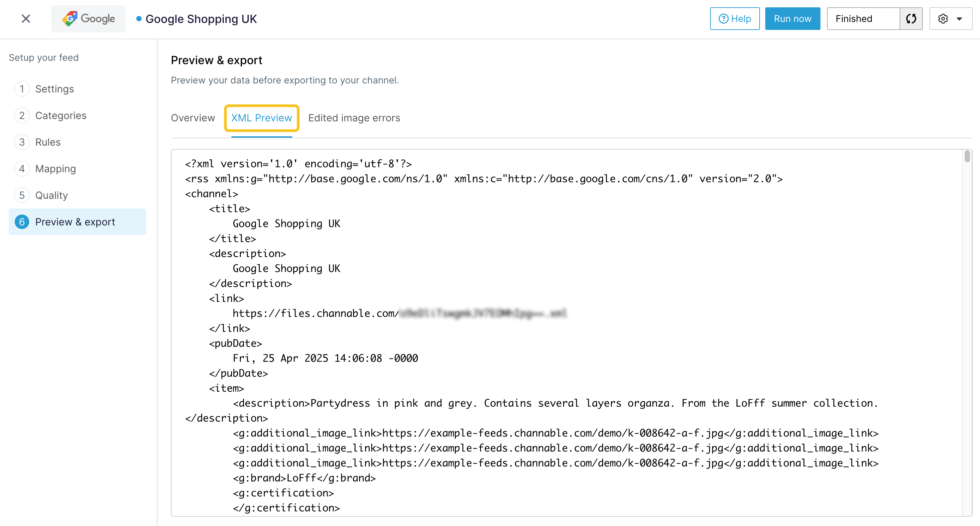Click the item description 'Partydress in pink and grey' line

[555, 403]
